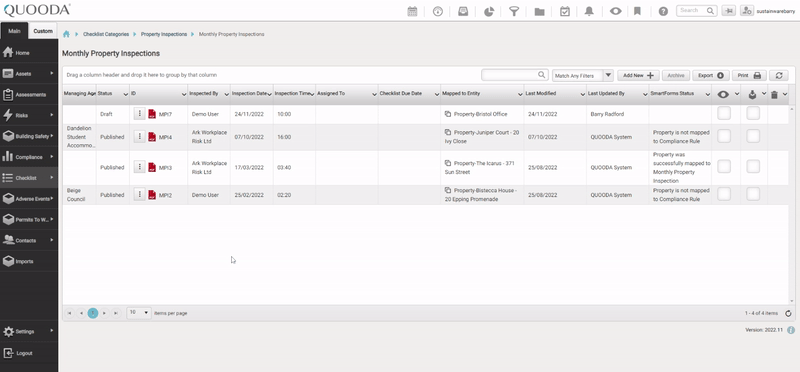The height and width of the screenshot is (372, 800).
Task: Open the dashboard gauge icon
Action: click(x=438, y=11)
